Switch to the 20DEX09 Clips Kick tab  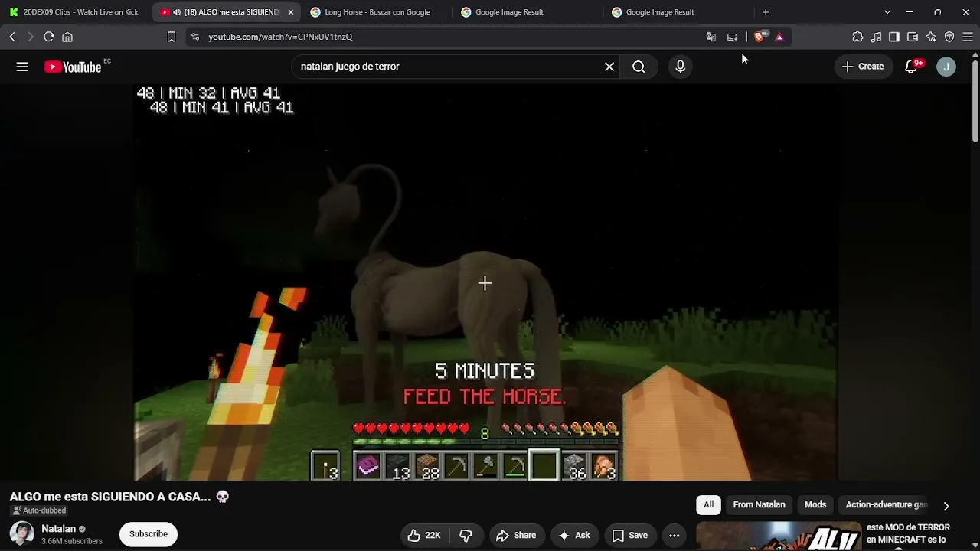[x=74, y=12]
